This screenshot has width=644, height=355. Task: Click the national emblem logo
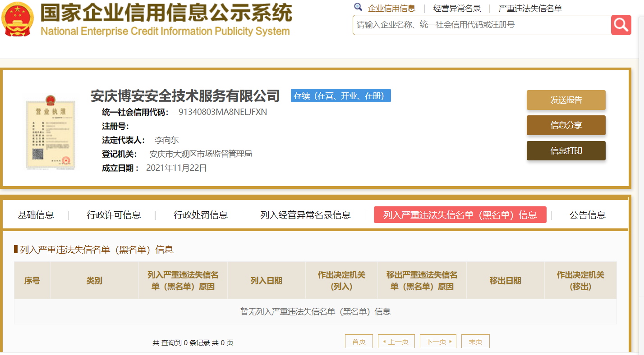coord(17,19)
